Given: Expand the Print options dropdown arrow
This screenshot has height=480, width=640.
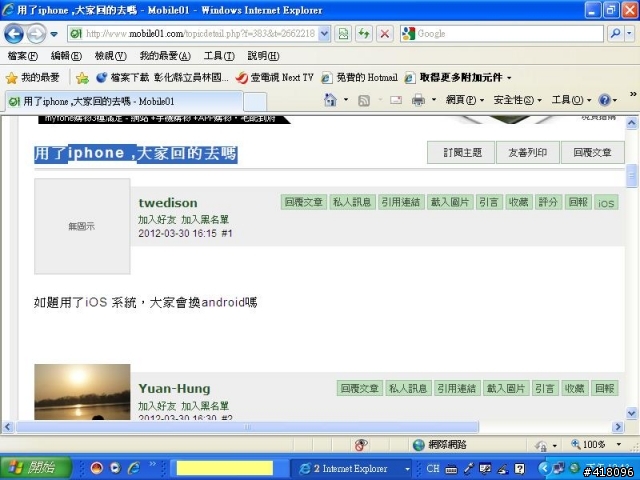Looking at the screenshot, I should coord(434,100).
